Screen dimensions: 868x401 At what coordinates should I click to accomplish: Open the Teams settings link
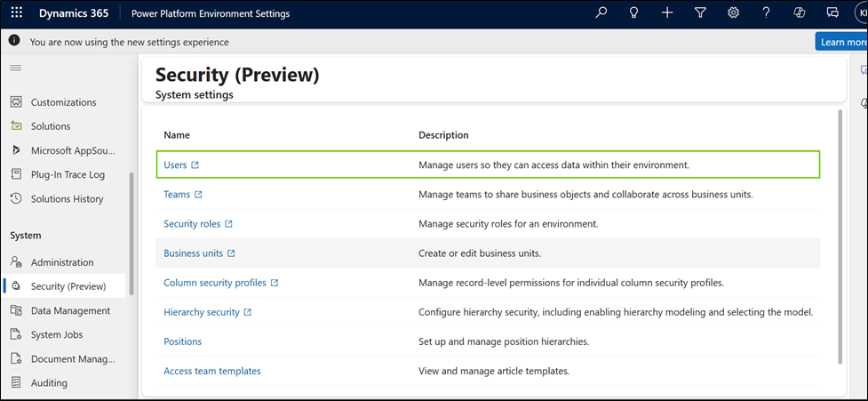pyautogui.click(x=177, y=195)
